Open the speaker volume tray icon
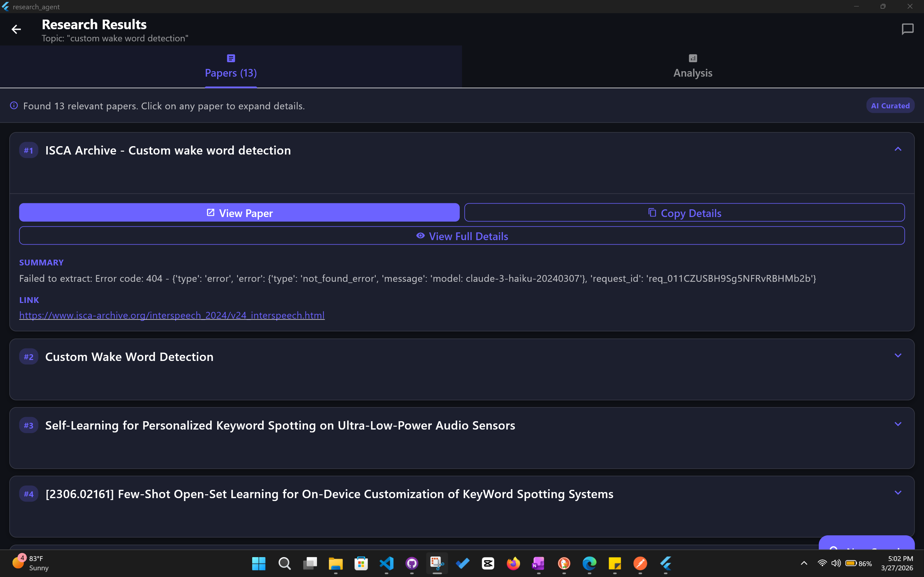Image resolution: width=924 pixels, height=577 pixels. pos(835,563)
